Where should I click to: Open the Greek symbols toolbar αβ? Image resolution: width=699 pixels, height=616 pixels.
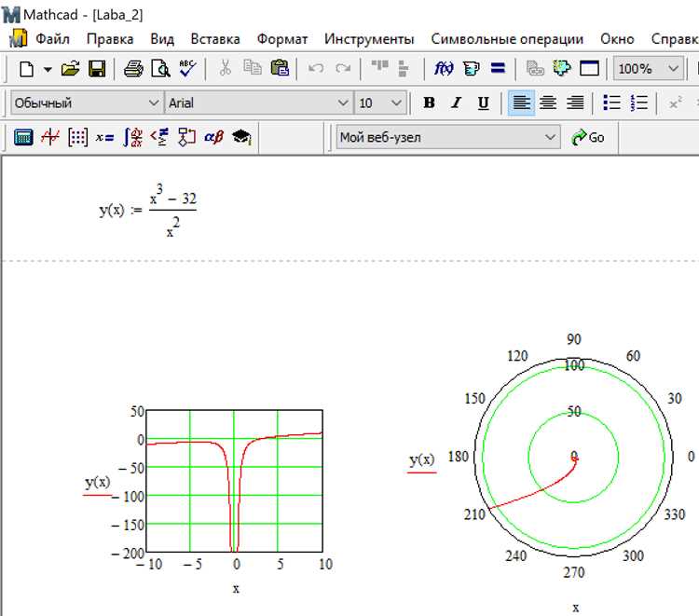click(x=214, y=137)
